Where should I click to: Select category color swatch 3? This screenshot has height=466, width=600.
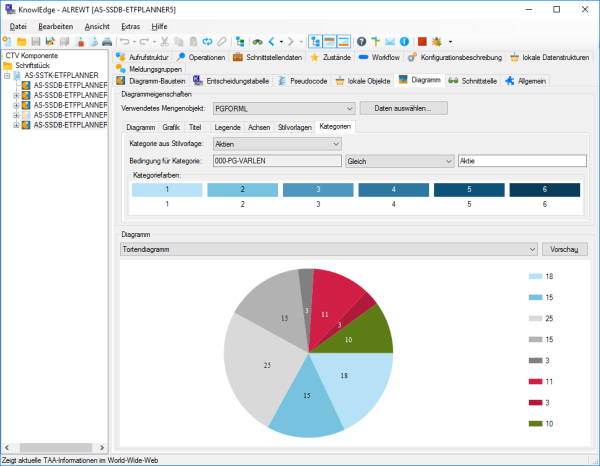[318, 190]
